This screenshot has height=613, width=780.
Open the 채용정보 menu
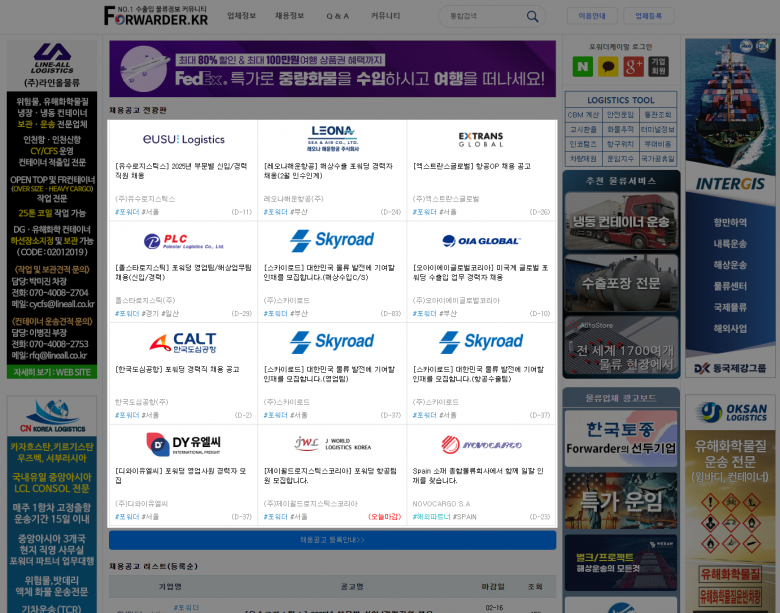pyautogui.click(x=290, y=16)
